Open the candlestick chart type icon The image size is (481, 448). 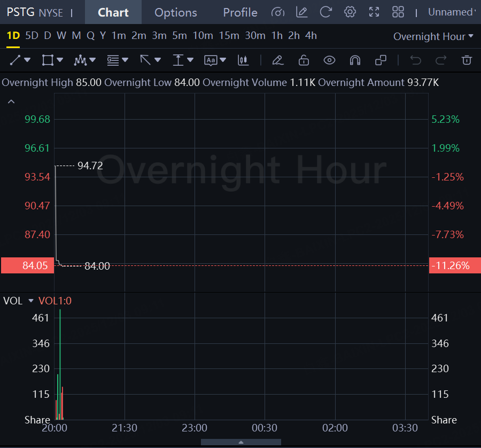click(243, 60)
